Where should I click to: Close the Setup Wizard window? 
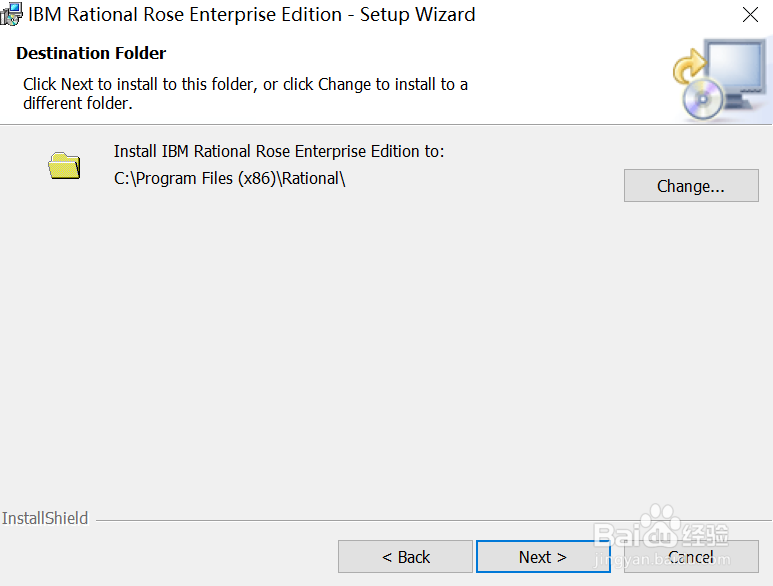[x=750, y=15]
